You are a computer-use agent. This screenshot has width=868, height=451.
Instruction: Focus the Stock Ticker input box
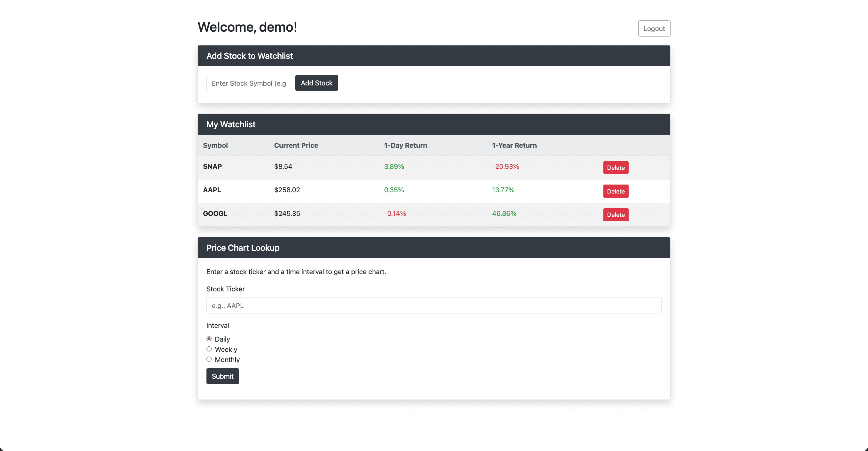click(434, 305)
